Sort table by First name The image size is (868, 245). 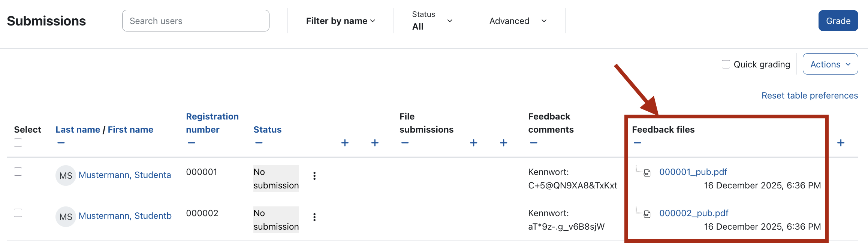pos(130,130)
